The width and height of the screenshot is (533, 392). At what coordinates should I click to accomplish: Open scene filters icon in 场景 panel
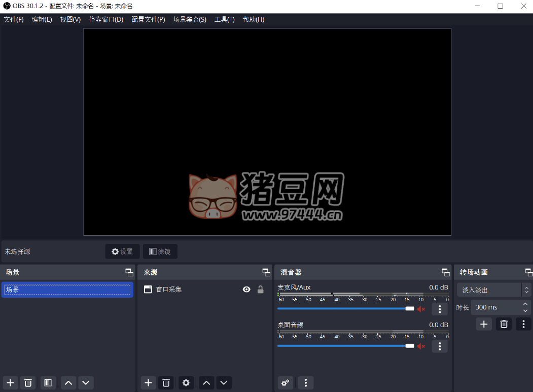pos(48,383)
